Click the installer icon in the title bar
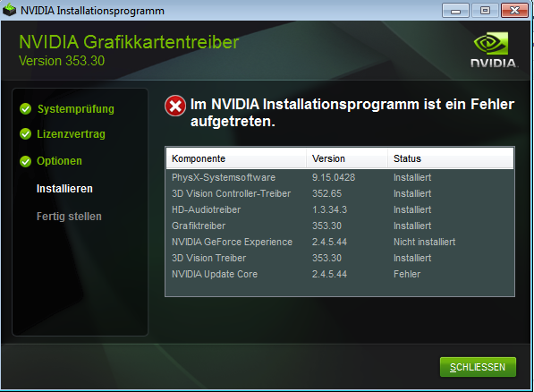Screen dimensions: 534x392 (9, 10)
